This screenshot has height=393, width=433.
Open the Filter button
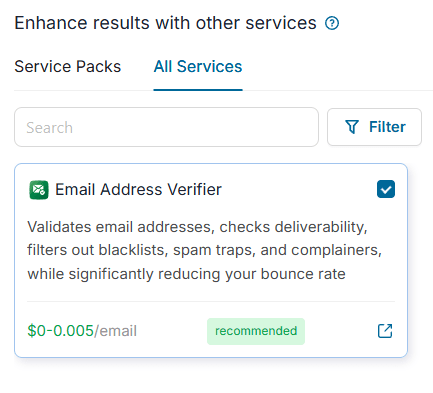pos(374,127)
